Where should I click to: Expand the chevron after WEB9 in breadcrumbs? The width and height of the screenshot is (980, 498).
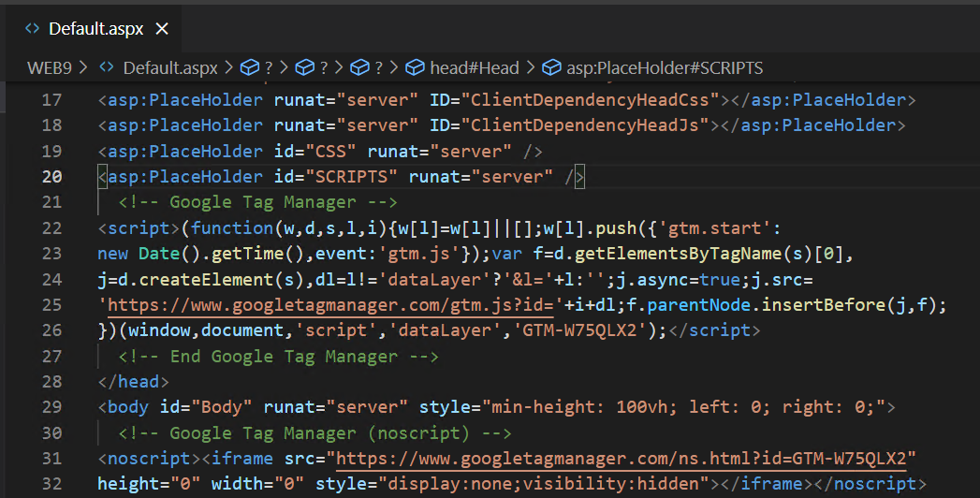pyautogui.click(x=84, y=67)
